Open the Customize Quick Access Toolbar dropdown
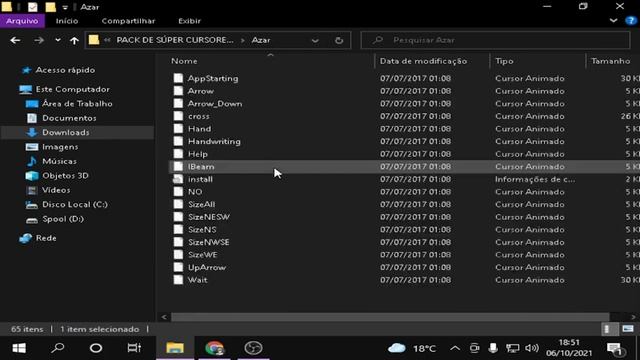The width and height of the screenshot is (640, 360). [x=65, y=7]
